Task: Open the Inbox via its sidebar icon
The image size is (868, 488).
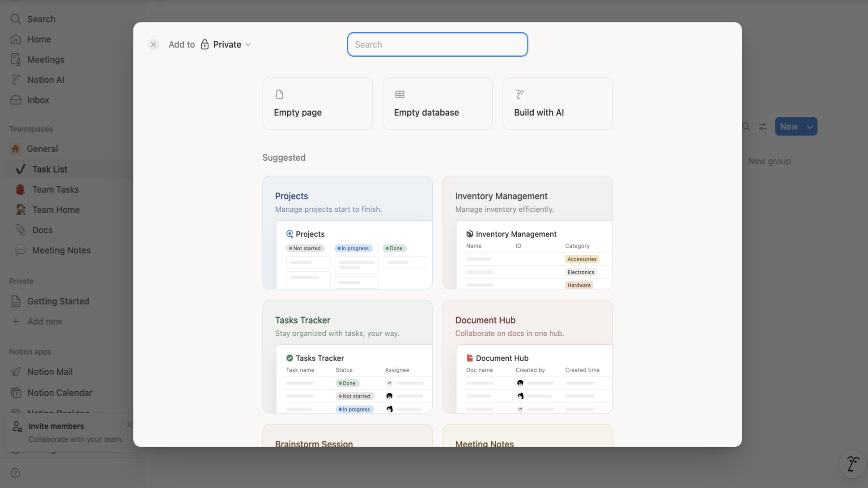Action: point(15,99)
